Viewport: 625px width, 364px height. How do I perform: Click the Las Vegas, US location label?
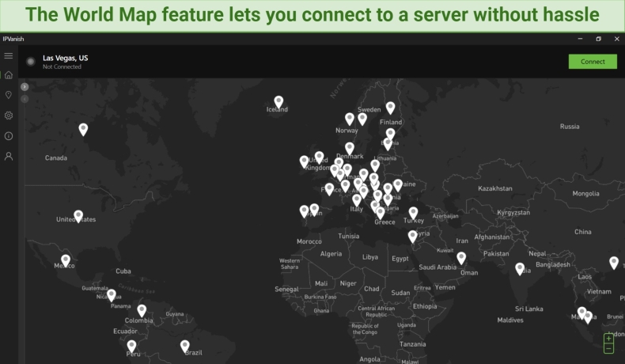65,58
